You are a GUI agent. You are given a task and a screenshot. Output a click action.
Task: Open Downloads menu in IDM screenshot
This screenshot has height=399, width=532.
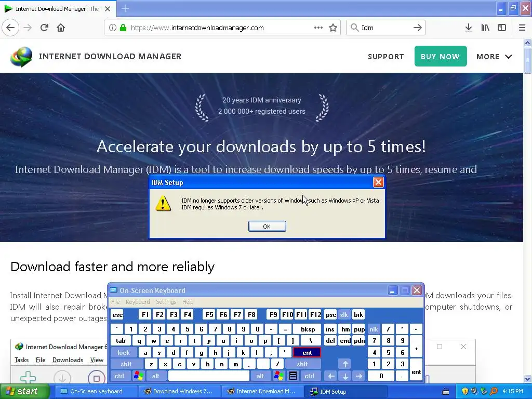pyautogui.click(x=68, y=360)
